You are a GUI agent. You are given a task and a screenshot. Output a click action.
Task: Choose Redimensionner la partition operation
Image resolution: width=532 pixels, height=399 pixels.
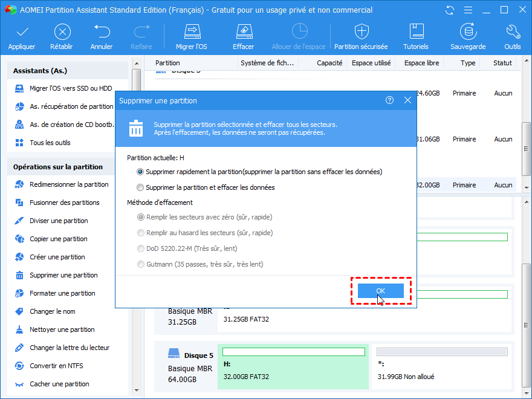[62, 184]
